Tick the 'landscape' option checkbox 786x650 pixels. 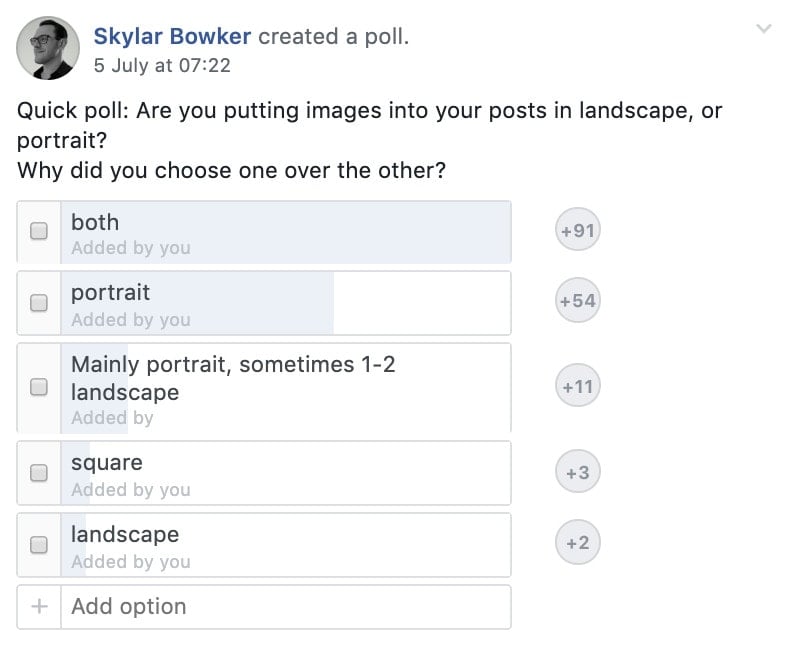39,545
